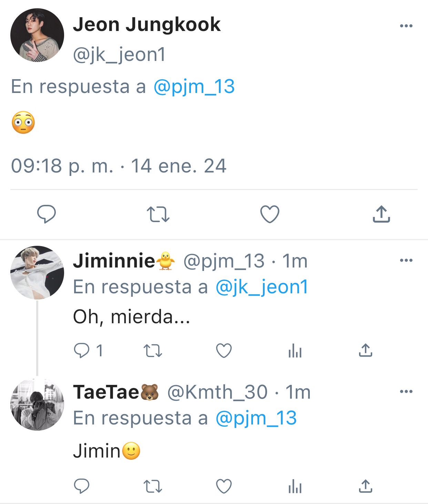Viewport: 428px width, 504px height.
Task: Retweet Jeon Jungkook's main tweet
Action: tap(158, 214)
